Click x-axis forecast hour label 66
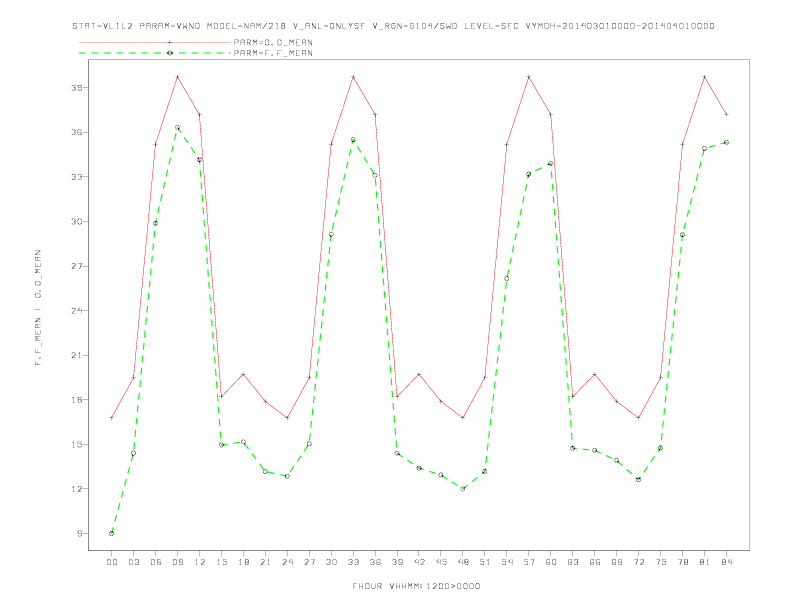The image size is (792, 612). coord(595,562)
